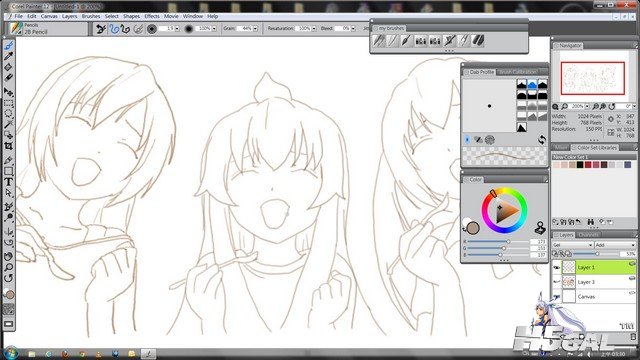Select the Canvas layer row
Viewport: 640px width, 360px height.
coord(594,297)
